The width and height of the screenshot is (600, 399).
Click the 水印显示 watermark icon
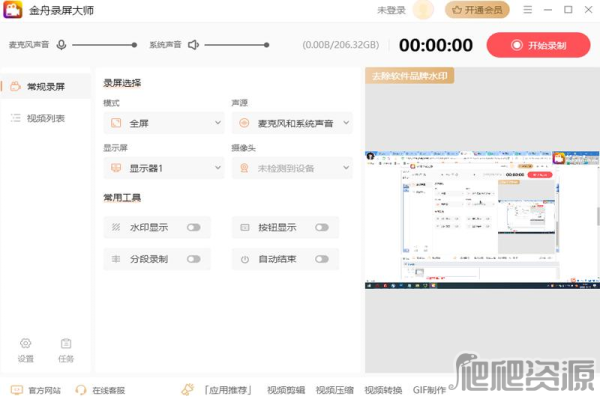116,227
